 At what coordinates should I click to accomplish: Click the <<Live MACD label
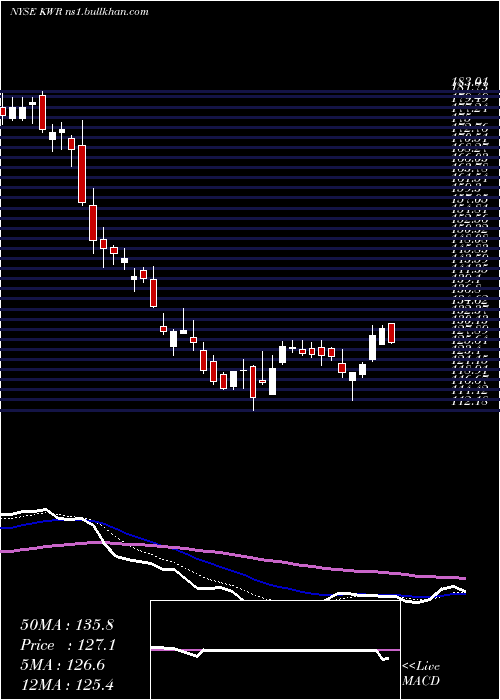tap(421, 674)
